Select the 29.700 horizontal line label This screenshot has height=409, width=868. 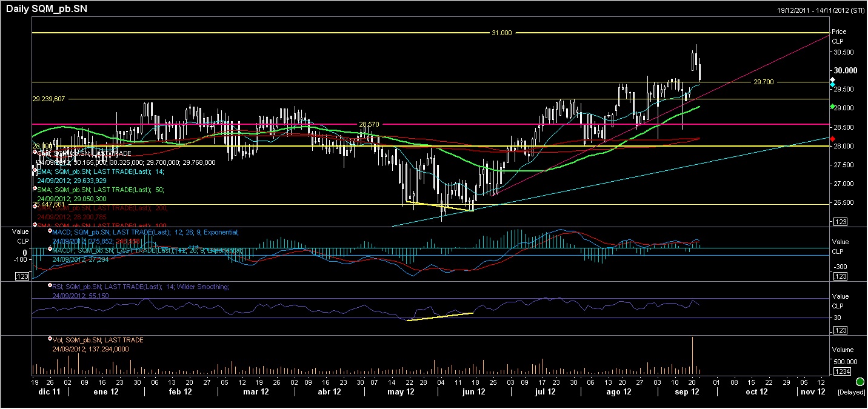point(763,82)
